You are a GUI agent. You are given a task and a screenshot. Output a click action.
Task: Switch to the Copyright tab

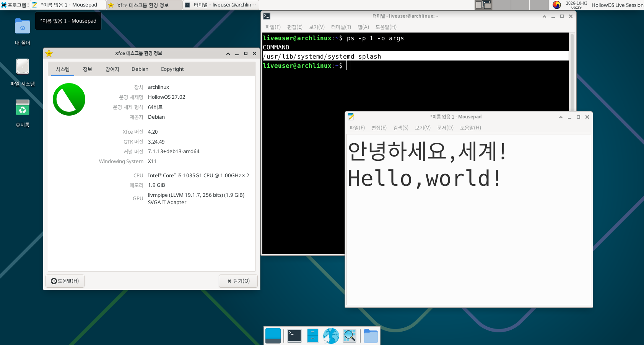[172, 69]
